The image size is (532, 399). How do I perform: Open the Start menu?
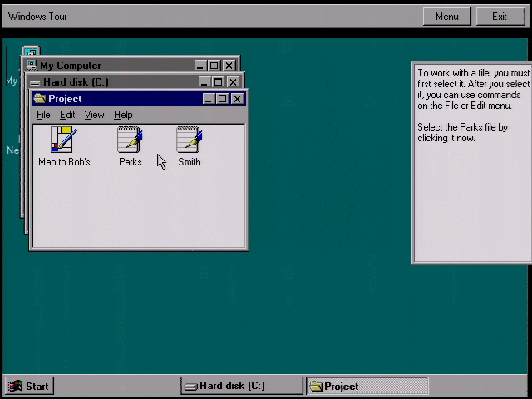(x=29, y=386)
